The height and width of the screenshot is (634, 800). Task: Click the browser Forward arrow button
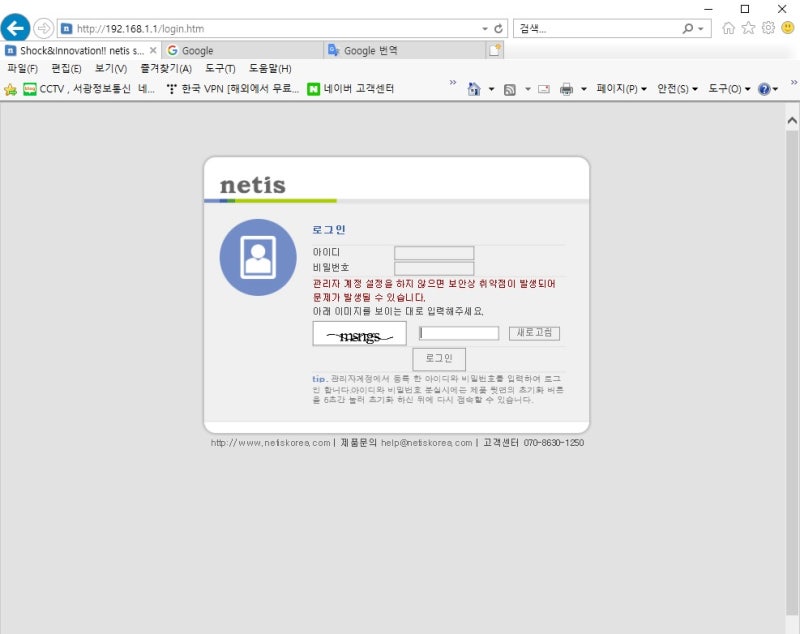coord(43,29)
